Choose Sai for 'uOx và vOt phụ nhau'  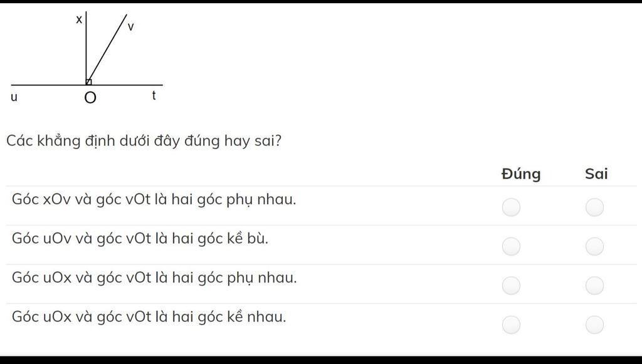click(x=594, y=286)
